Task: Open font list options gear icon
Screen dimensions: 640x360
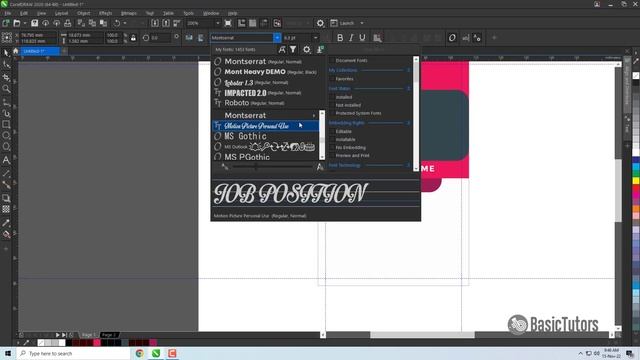Action: click(307, 49)
